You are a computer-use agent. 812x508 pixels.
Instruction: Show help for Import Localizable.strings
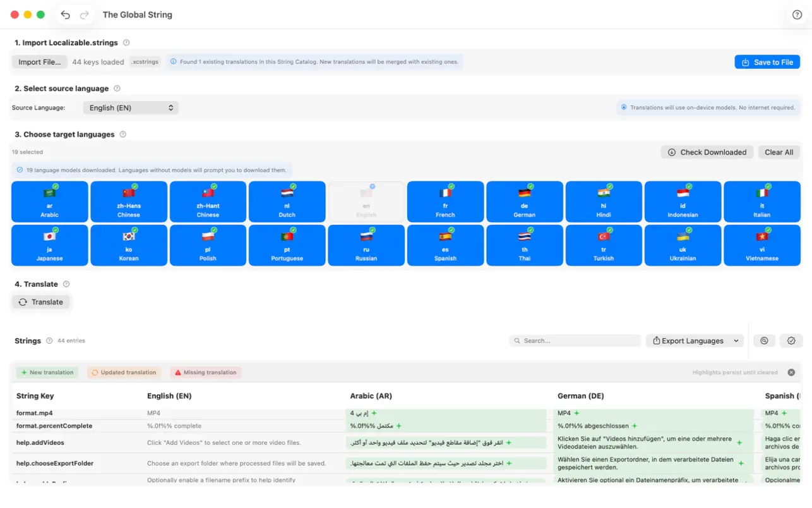pyautogui.click(x=126, y=42)
